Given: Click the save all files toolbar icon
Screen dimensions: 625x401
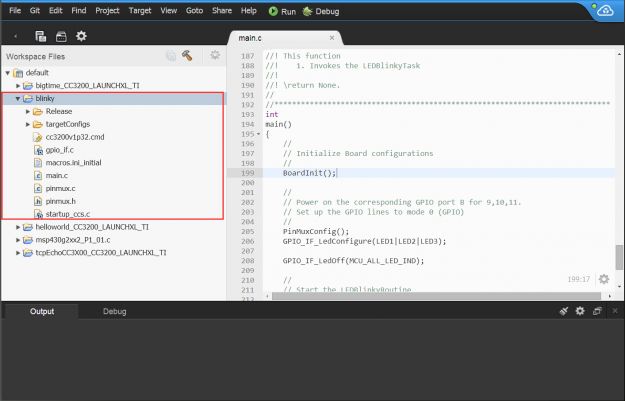Looking at the screenshot, I should tap(41, 36).
